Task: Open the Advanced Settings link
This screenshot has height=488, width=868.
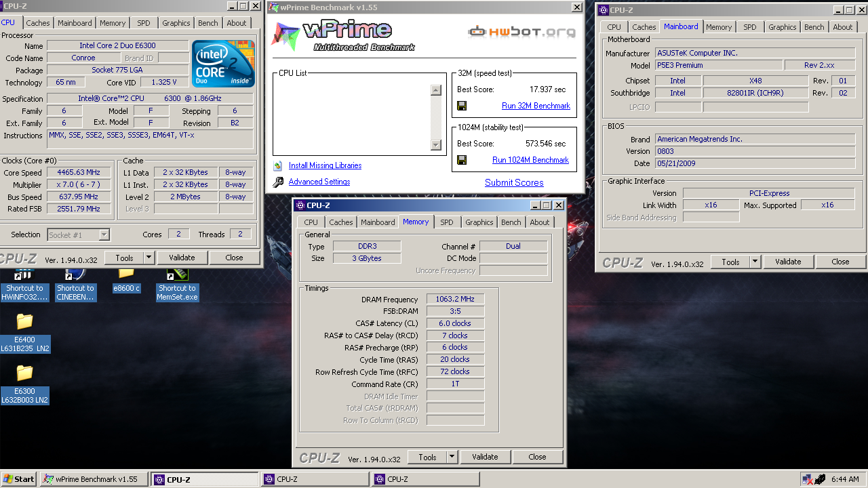Action: (319, 182)
